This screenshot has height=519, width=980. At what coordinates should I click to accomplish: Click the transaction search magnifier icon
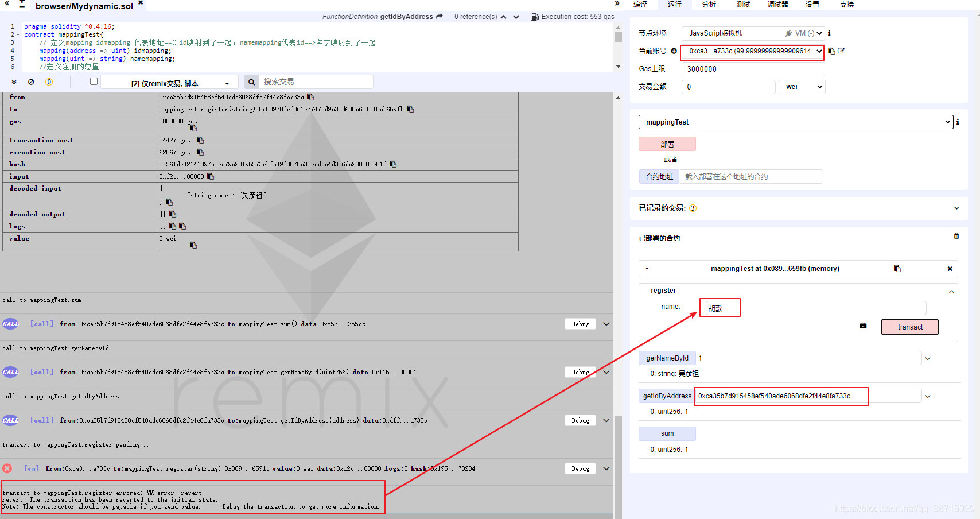(251, 82)
